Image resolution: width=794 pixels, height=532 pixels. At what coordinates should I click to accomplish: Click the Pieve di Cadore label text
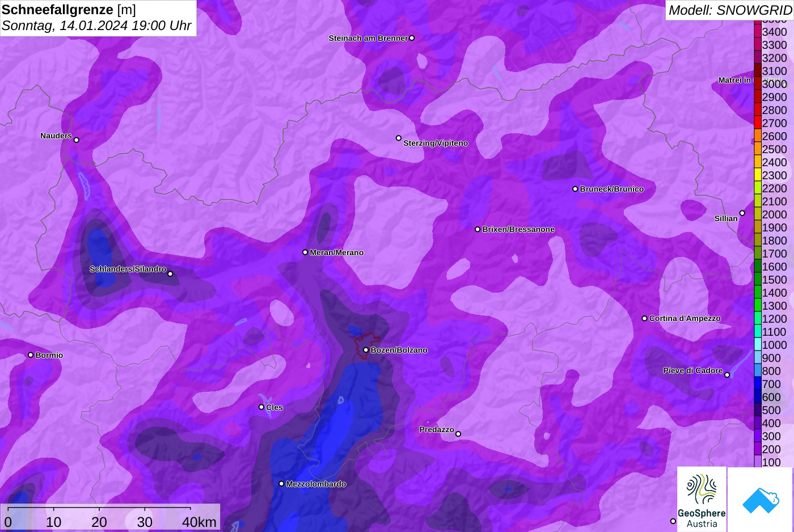click(693, 370)
